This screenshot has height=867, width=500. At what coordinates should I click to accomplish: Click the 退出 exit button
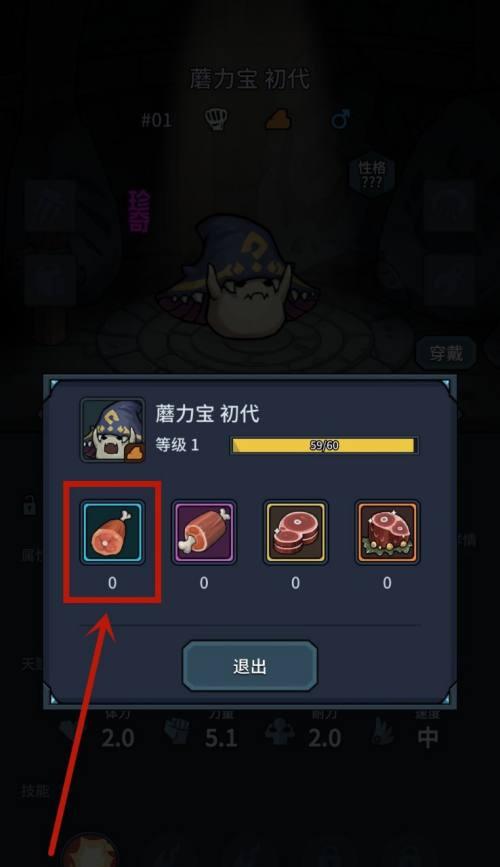250,666
